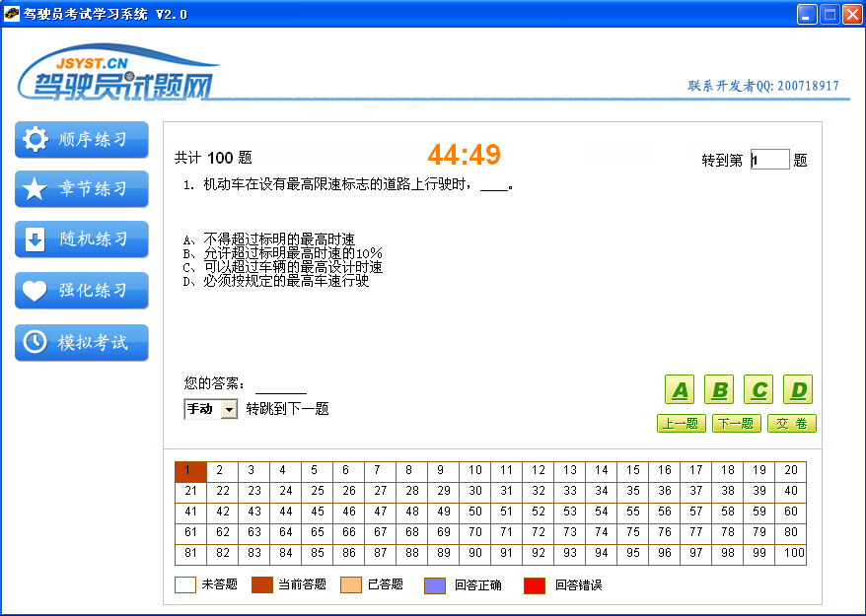Select question 1 in the grid
Viewport: 866px width, 616px height.
(190, 472)
